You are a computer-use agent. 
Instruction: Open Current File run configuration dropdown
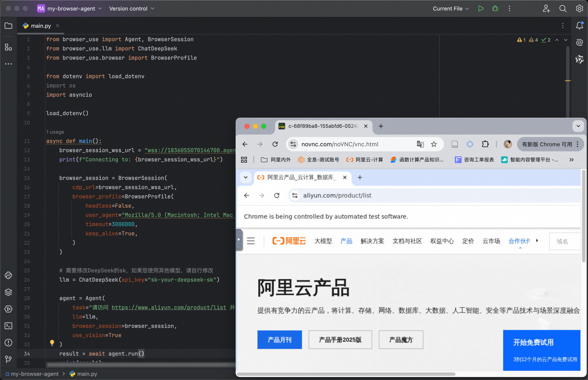pos(451,9)
